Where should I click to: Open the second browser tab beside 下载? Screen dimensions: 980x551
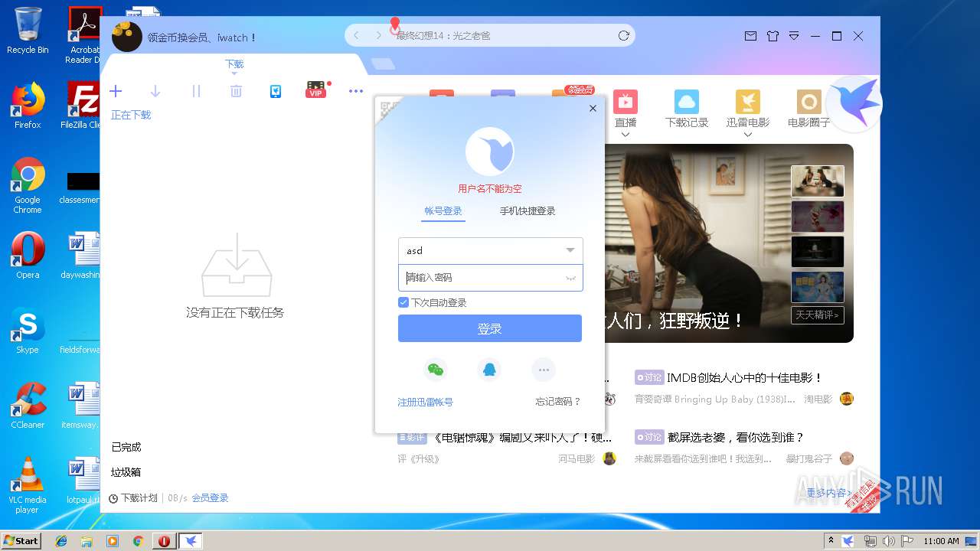pos(383,64)
